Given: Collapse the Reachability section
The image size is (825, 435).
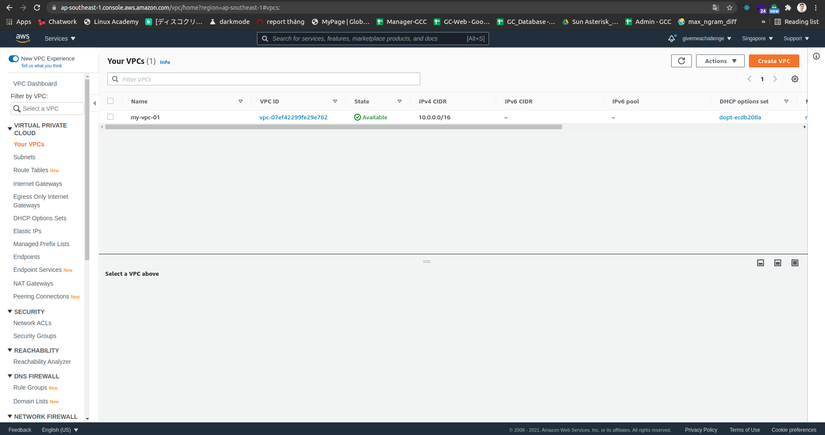Looking at the screenshot, I should tap(9, 350).
